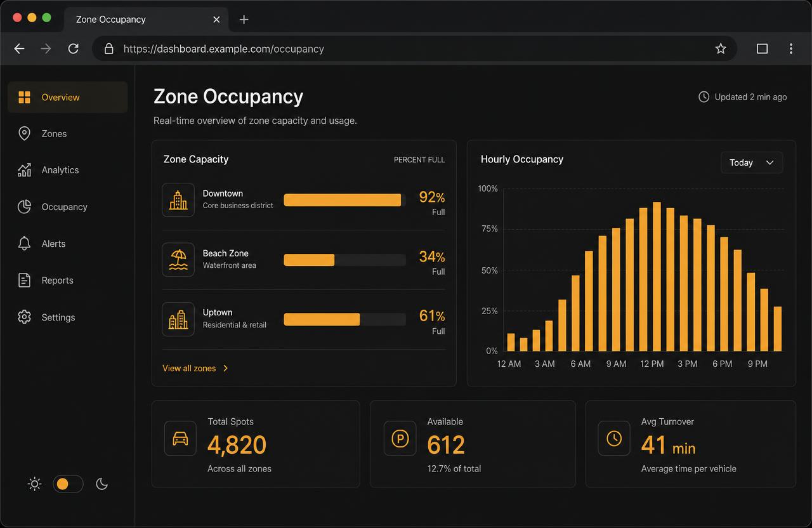
Task: Click the PERCENT FULL column header
Action: [x=419, y=160]
